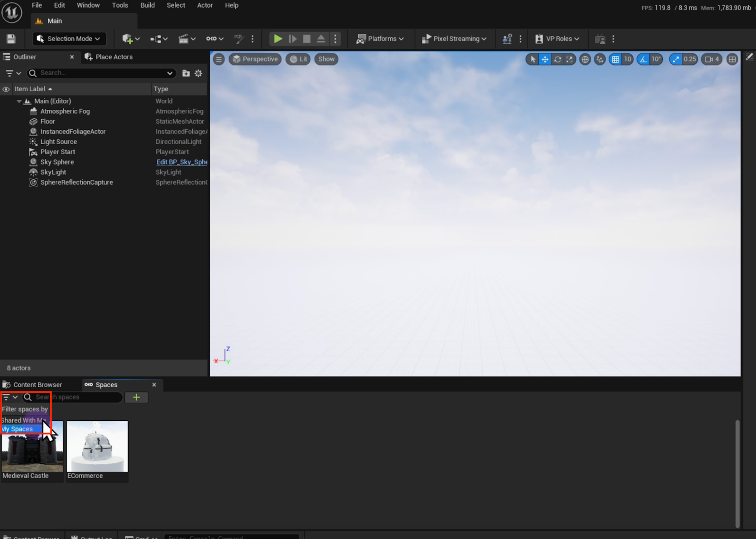Expand the Platforms dropdown

(380, 39)
